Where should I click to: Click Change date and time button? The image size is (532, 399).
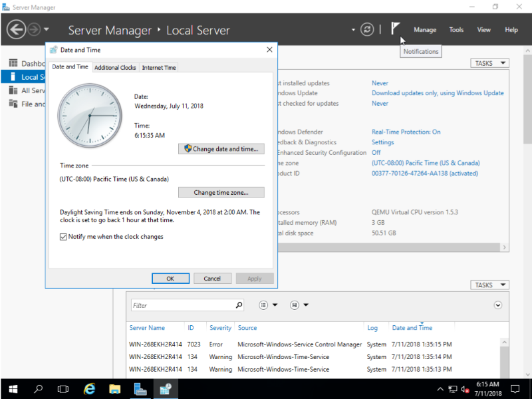221,149
